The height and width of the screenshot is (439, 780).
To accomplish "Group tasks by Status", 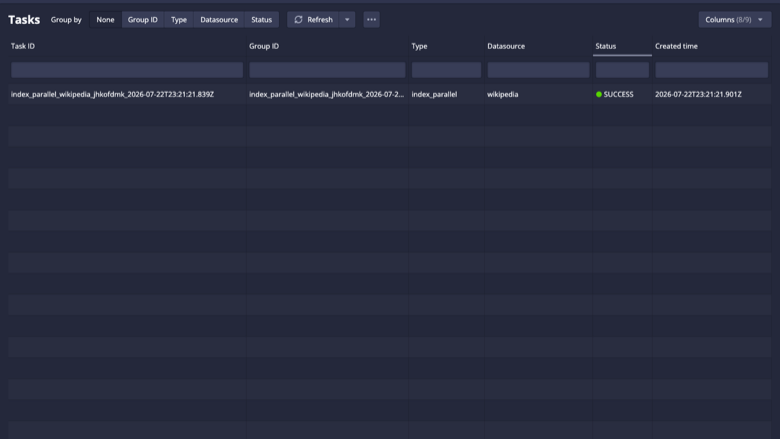I will click(262, 19).
